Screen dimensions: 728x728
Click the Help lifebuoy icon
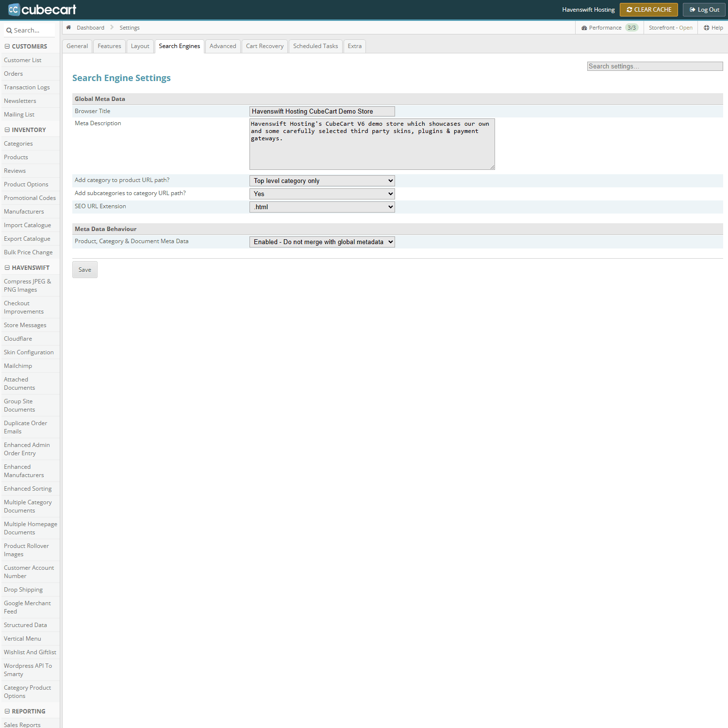(707, 28)
